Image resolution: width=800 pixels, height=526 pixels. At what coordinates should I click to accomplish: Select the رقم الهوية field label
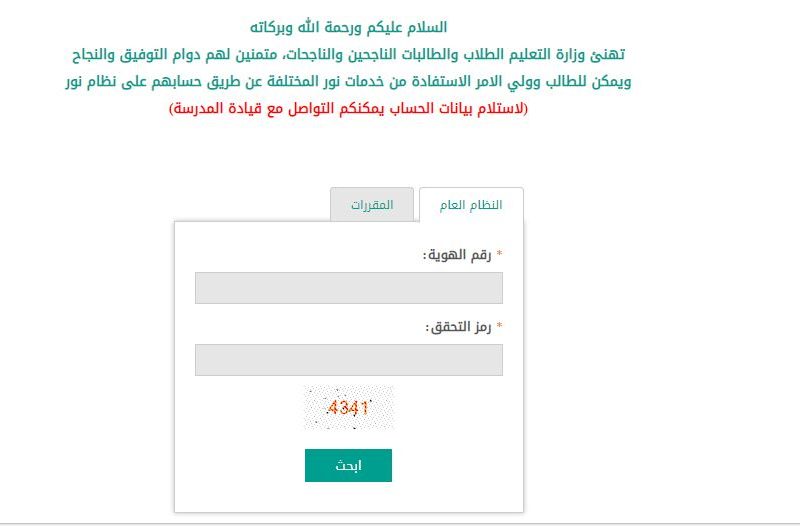[457, 255]
